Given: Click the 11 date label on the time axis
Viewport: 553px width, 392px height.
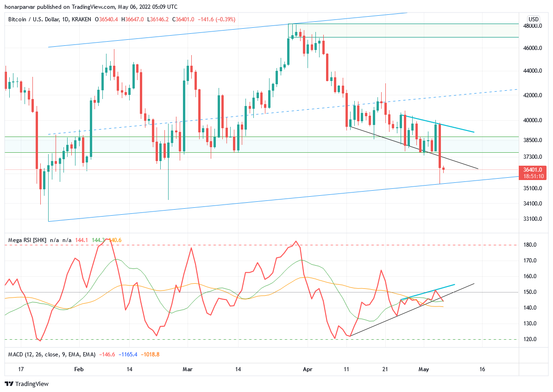Looking at the screenshot, I should pyautogui.click(x=346, y=369).
